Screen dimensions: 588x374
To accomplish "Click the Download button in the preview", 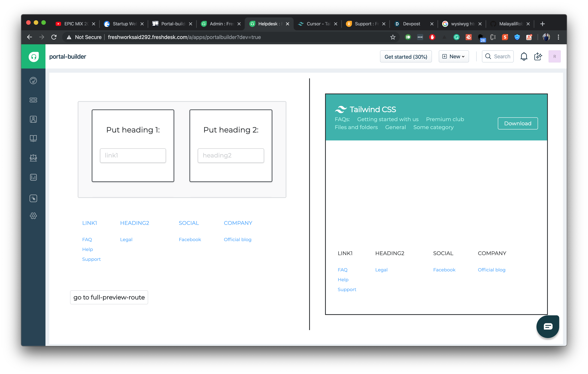I will click(517, 123).
